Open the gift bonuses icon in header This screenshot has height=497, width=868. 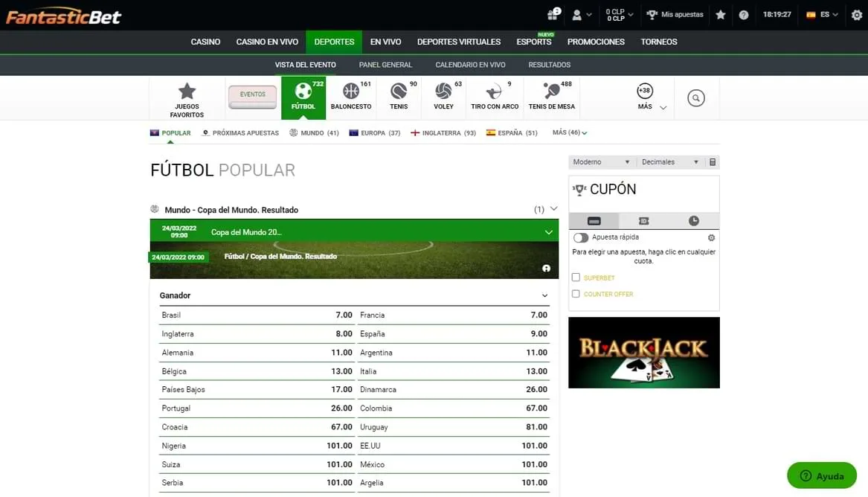553,14
